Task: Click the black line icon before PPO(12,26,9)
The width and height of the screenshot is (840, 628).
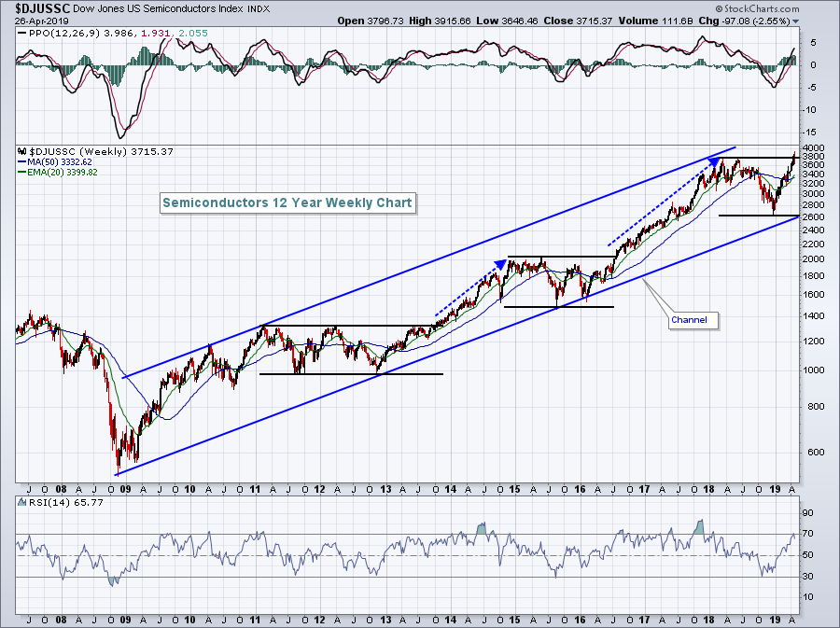Action: (x=21, y=34)
